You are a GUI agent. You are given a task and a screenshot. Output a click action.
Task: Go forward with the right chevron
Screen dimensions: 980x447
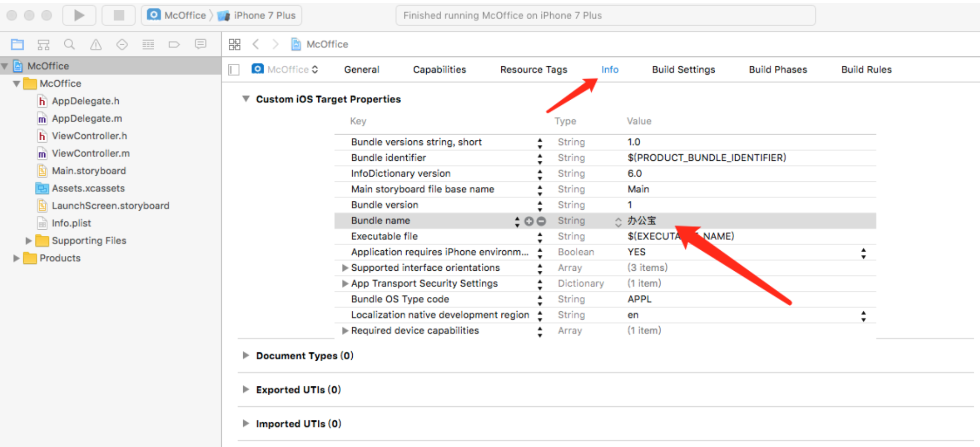coord(276,44)
